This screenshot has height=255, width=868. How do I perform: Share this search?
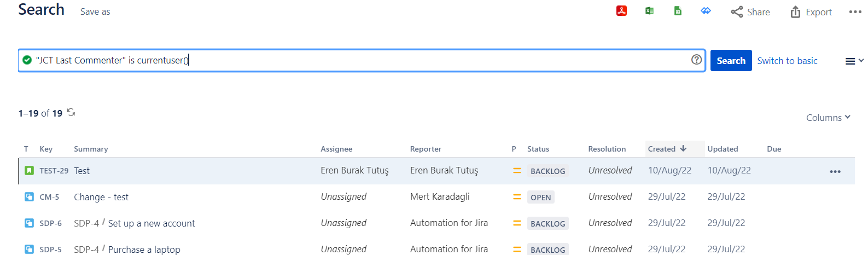click(750, 12)
